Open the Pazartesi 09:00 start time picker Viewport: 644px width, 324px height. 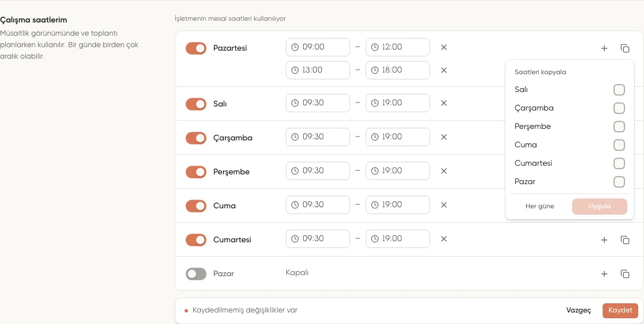click(318, 47)
